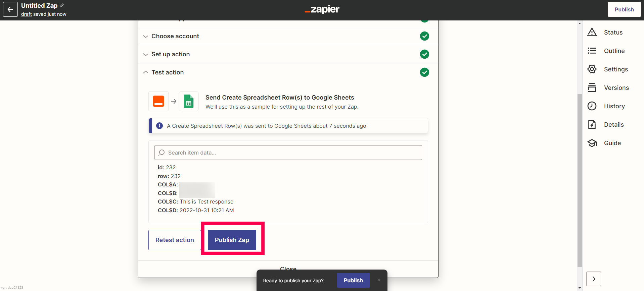The height and width of the screenshot is (291, 644).
Task: Click the Retest action button
Action: point(175,240)
